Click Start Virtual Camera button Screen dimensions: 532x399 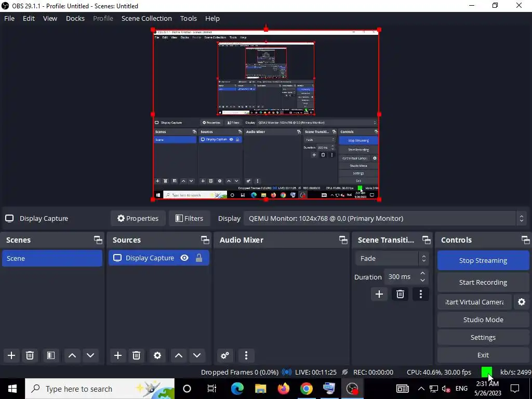(474, 302)
